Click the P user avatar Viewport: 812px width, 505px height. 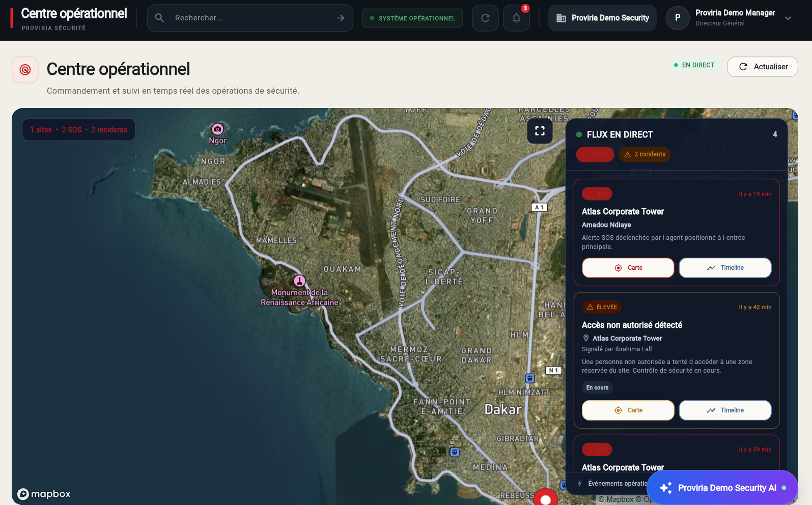coord(678,18)
